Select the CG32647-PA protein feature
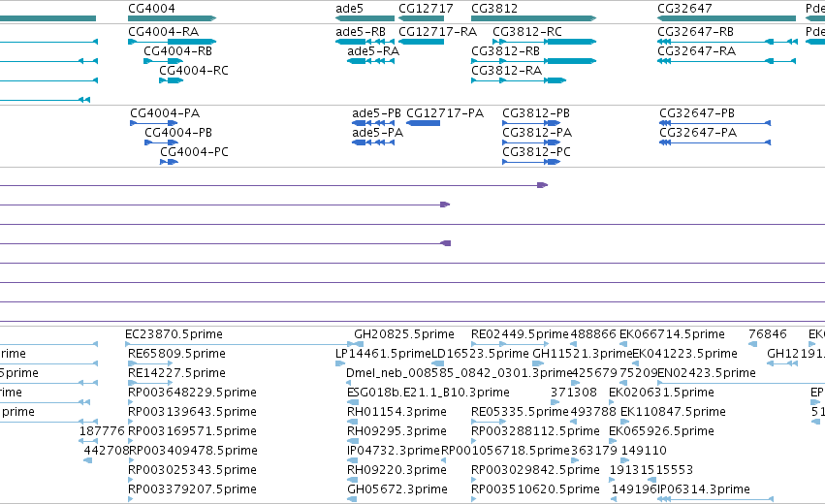825x504 pixels. pyautogui.click(x=715, y=142)
